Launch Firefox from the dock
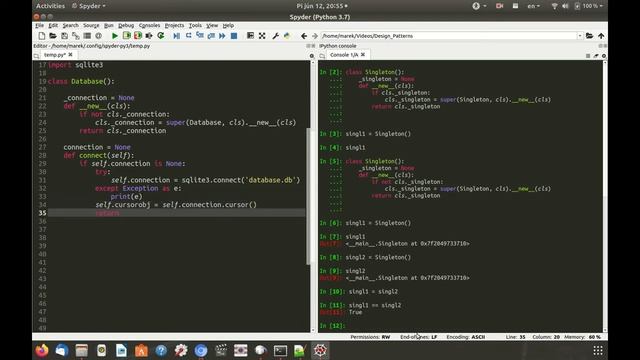Image resolution: width=640 pixels, height=360 pixels. (x=42, y=351)
